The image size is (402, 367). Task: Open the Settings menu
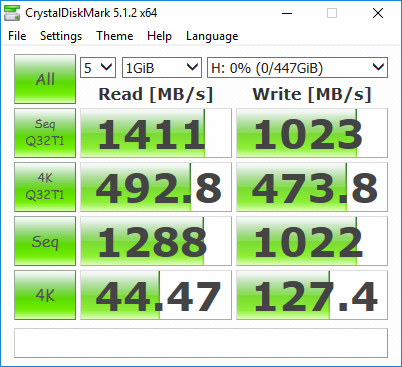61,36
